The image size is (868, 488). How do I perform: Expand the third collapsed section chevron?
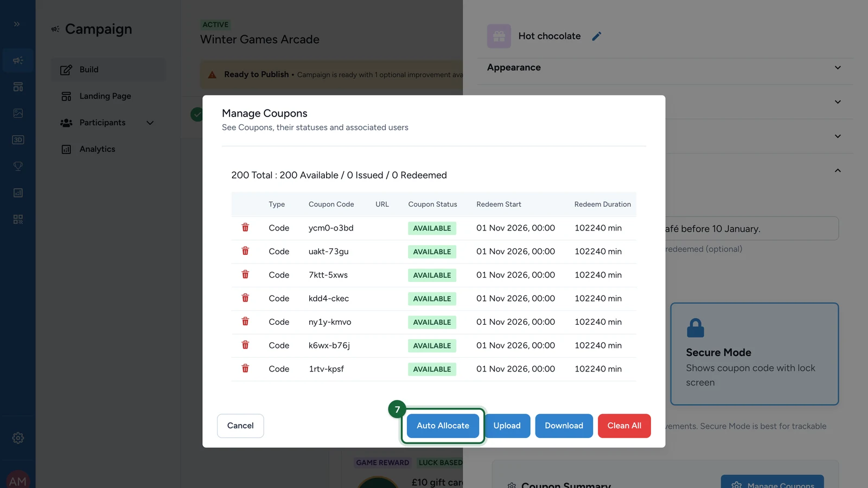(838, 136)
